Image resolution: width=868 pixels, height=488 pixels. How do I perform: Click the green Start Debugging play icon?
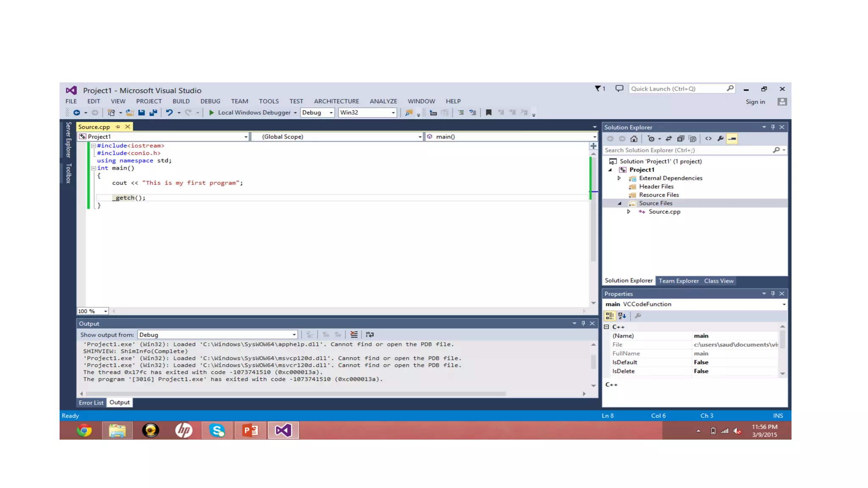[211, 113]
